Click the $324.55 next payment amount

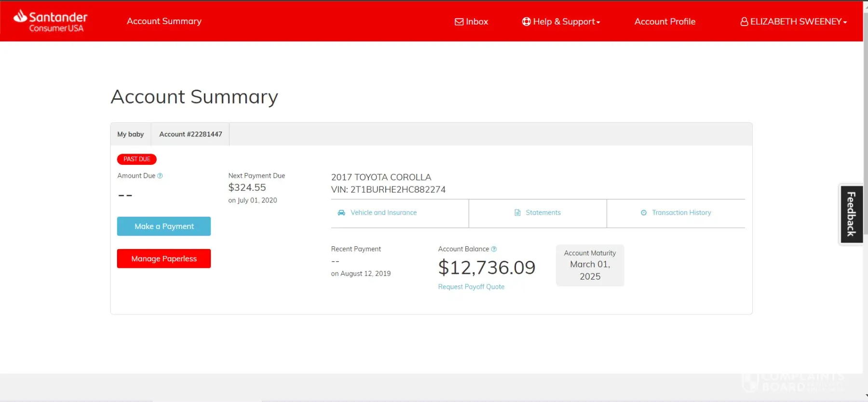coord(247,188)
